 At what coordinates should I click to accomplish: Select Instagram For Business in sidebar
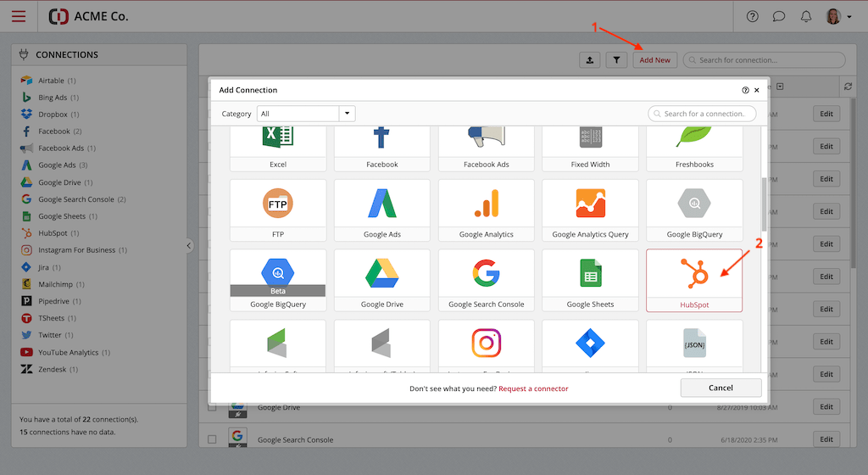(x=75, y=250)
